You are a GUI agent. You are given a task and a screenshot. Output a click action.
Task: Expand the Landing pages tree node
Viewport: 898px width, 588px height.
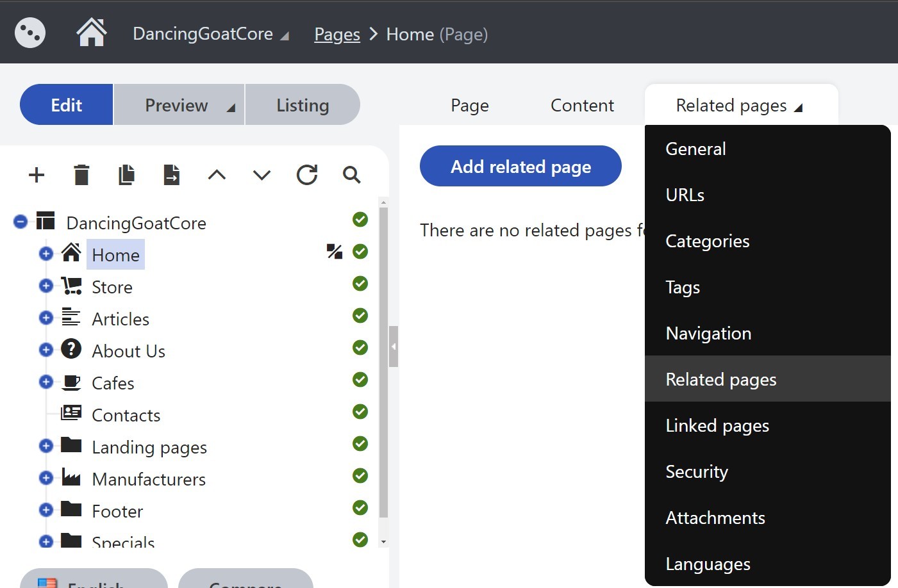pyautogui.click(x=46, y=446)
